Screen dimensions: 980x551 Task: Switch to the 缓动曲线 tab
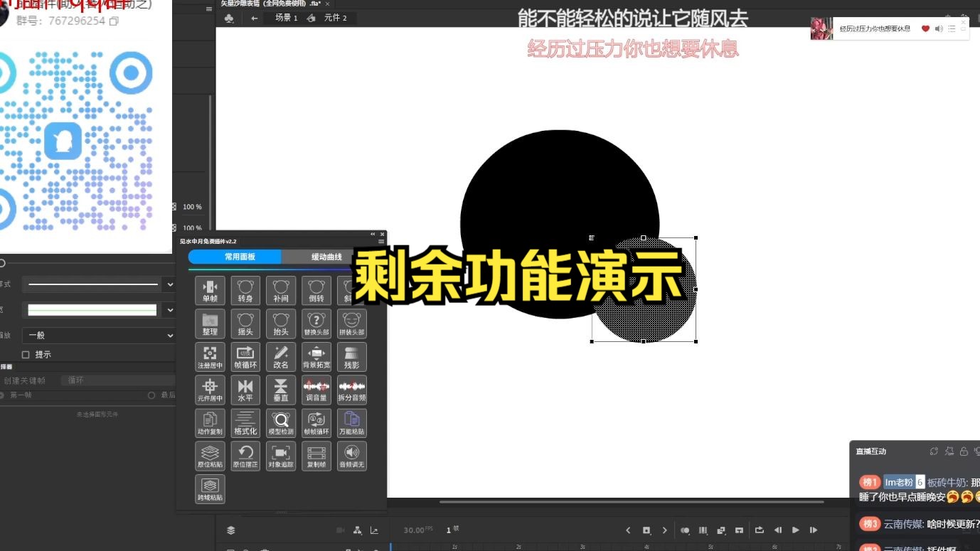point(326,257)
